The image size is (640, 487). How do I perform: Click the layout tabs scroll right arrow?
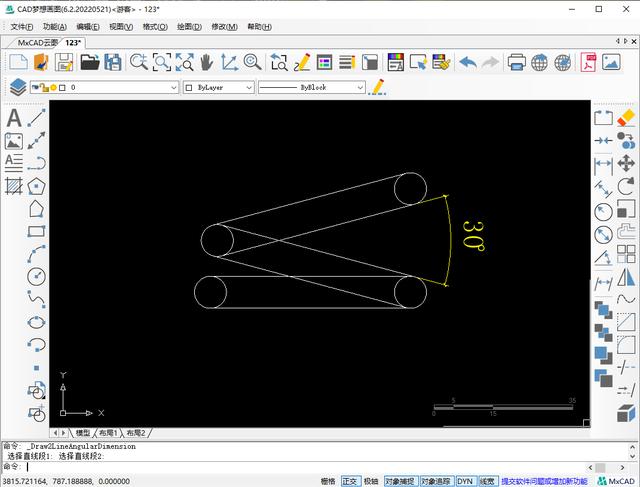coord(63,433)
